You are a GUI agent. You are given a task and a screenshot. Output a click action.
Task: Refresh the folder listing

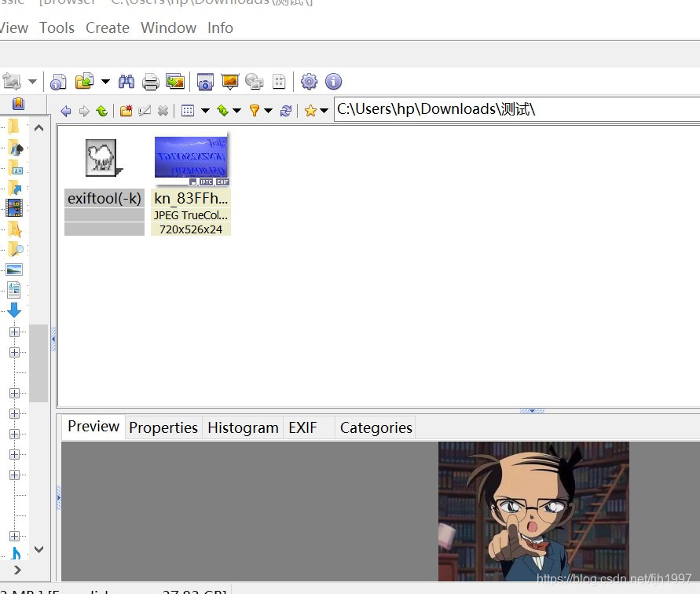coord(286,111)
